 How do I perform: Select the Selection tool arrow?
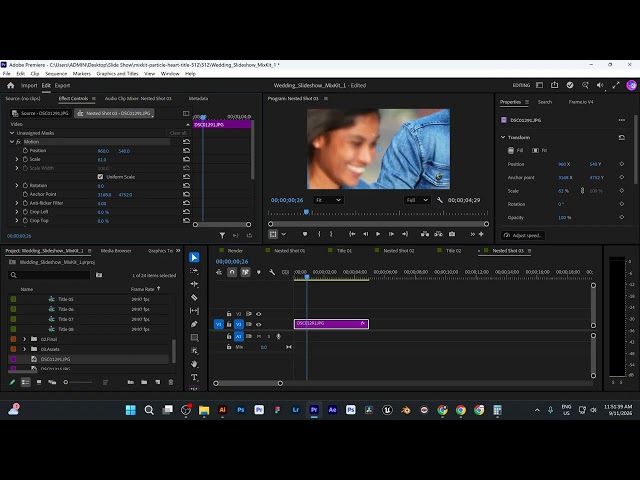pyautogui.click(x=194, y=257)
